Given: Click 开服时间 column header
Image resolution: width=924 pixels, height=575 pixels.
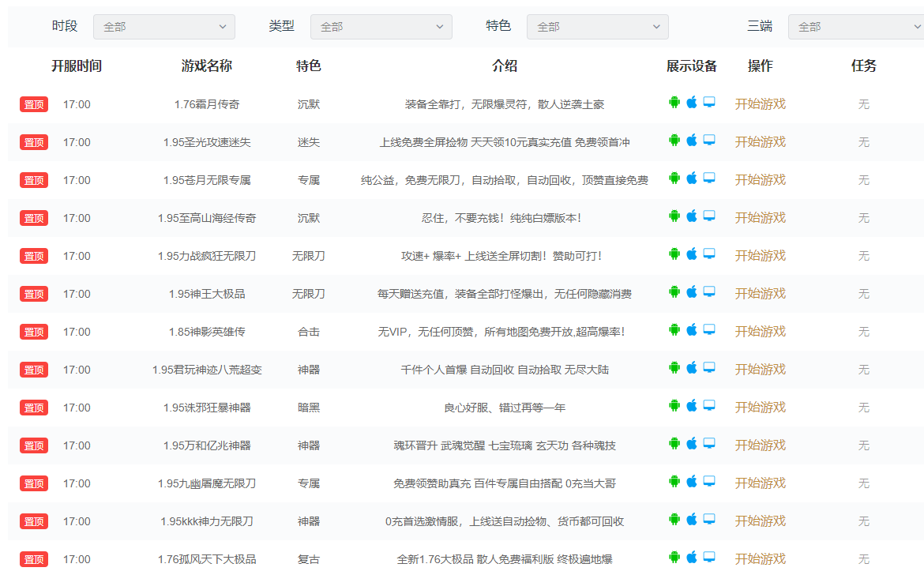Looking at the screenshot, I should click(x=77, y=66).
